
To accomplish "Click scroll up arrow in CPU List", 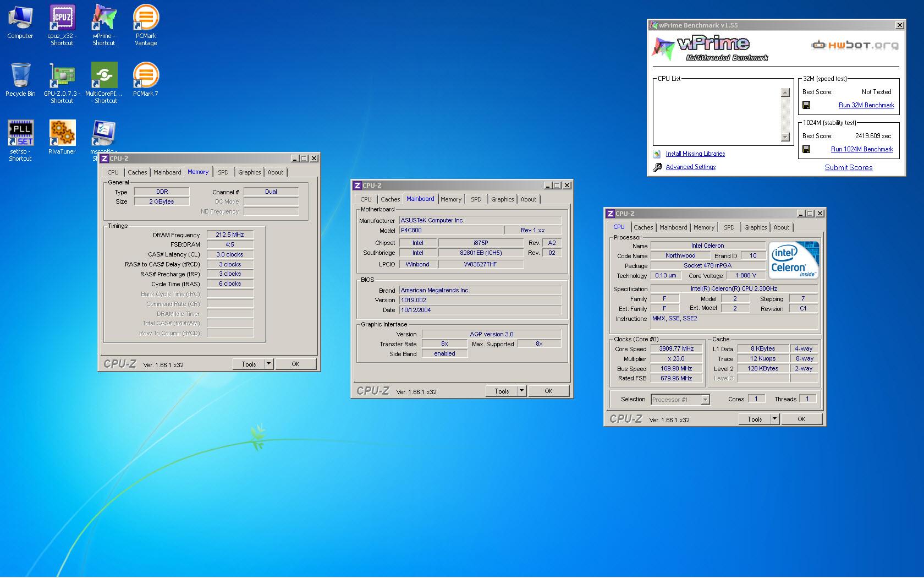I will point(785,92).
